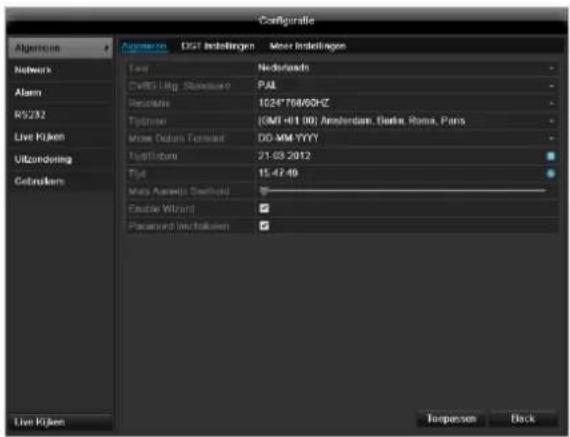Switch to the DST Instellingen tab
570x437 pixels.
click(x=218, y=46)
